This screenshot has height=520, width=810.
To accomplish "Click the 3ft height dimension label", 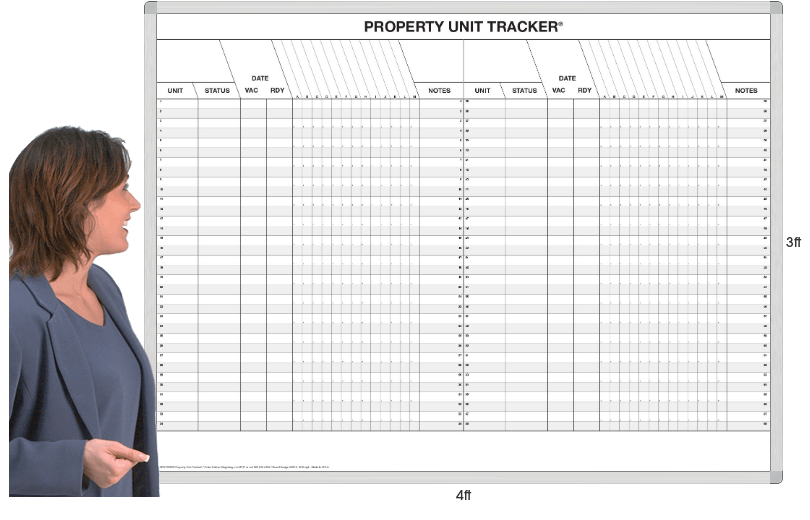I will 793,242.
